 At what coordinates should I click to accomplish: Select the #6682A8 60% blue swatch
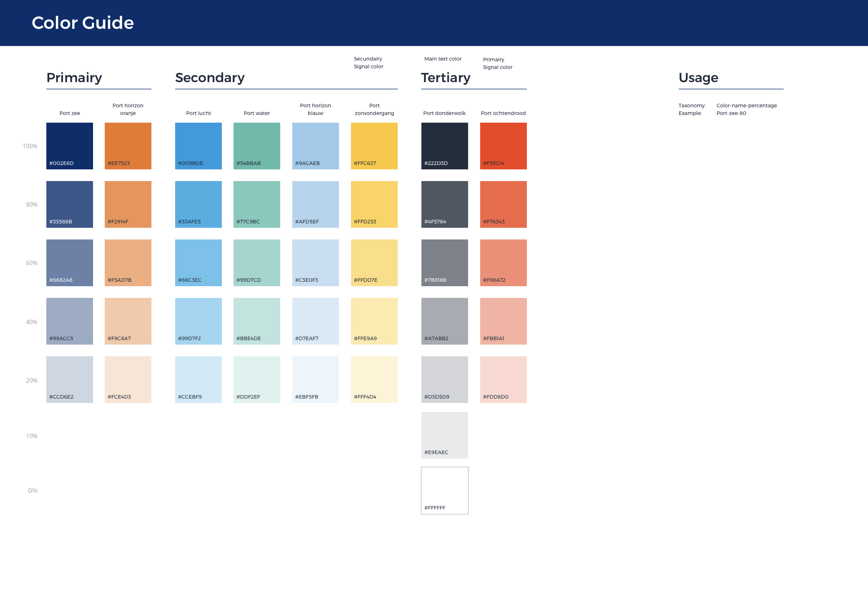point(70,262)
